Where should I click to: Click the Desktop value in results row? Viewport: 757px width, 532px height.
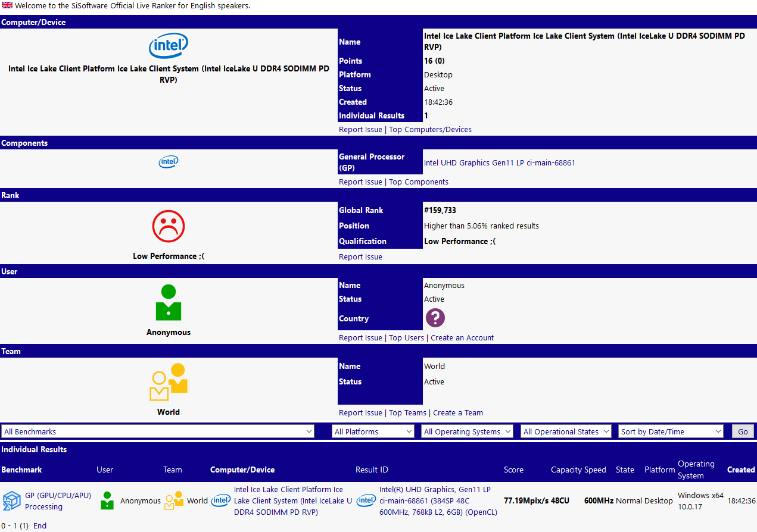tap(659, 501)
